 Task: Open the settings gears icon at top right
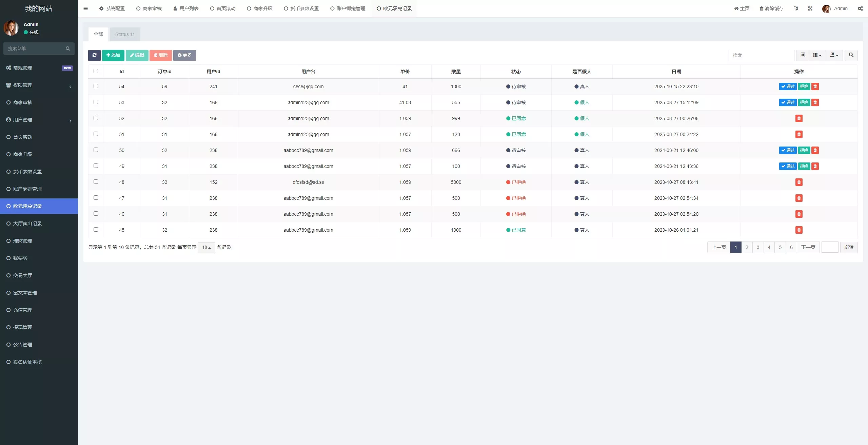pyautogui.click(x=860, y=8)
